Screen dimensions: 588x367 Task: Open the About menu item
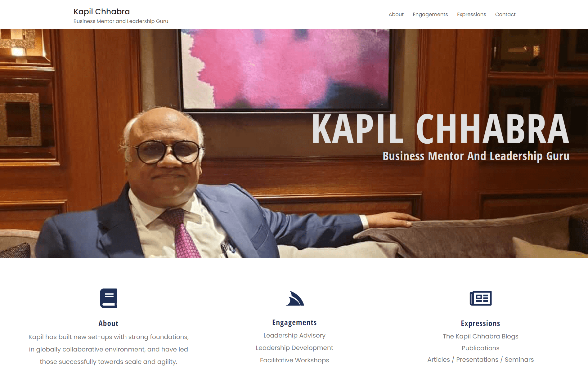coord(396,14)
